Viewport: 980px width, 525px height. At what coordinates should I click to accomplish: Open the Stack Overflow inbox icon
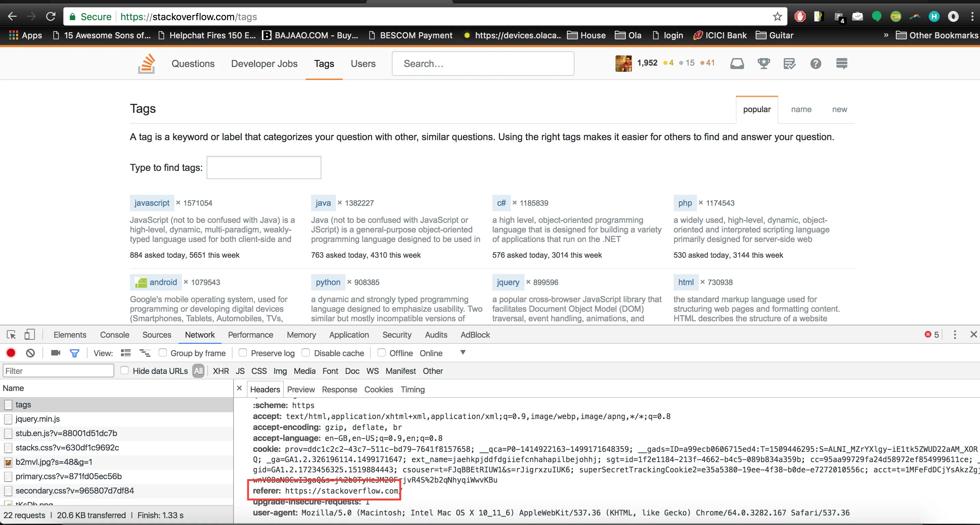point(737,64)
